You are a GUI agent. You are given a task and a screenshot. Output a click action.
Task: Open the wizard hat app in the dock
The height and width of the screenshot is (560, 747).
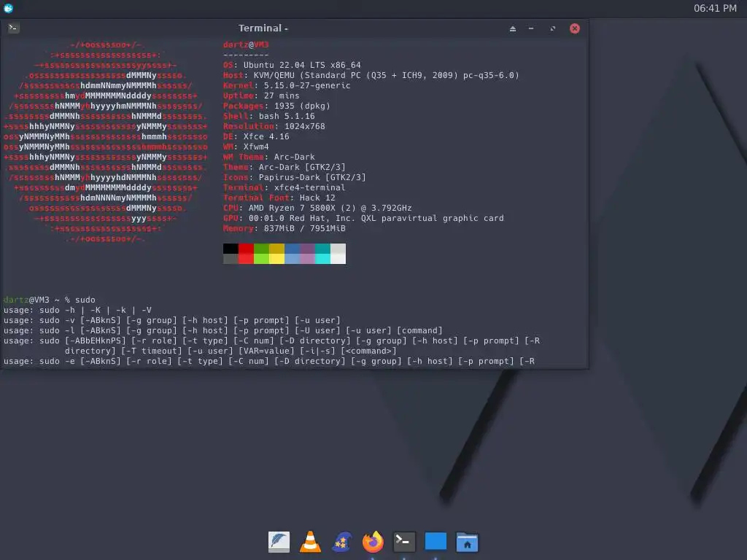point(341,542)
